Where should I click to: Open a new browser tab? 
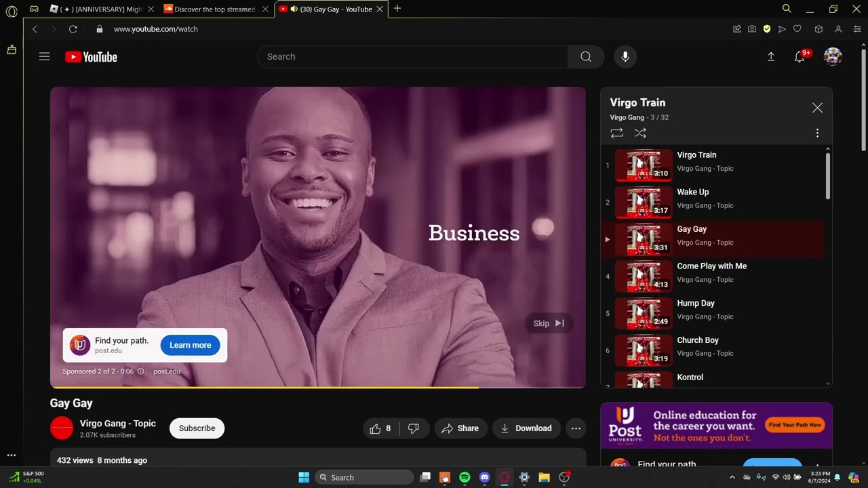tap(397, 9)
